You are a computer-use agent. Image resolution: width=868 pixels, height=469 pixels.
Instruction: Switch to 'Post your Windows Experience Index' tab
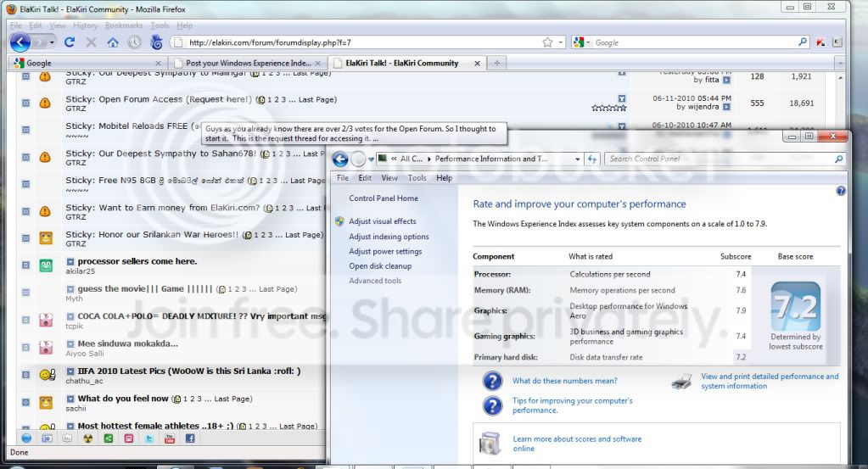click(248, 63)
